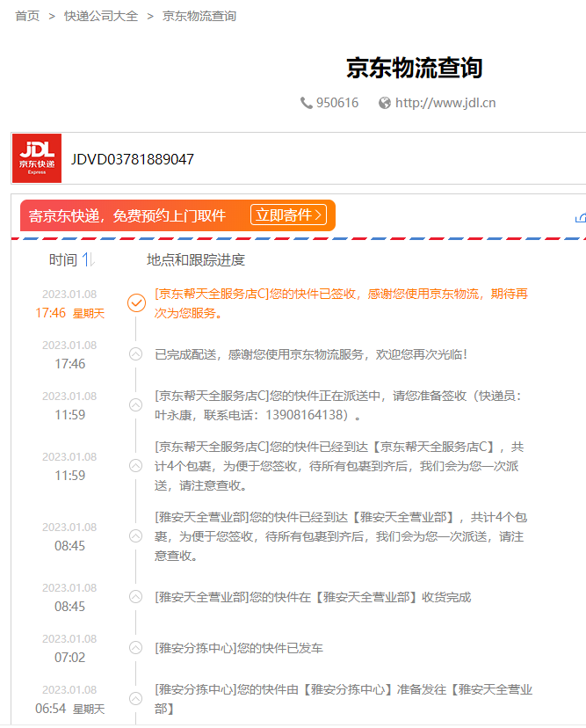Click the 地点和跟踪进度 column header
This screenshot has height=728, width=586.
(x=196, y=260)
